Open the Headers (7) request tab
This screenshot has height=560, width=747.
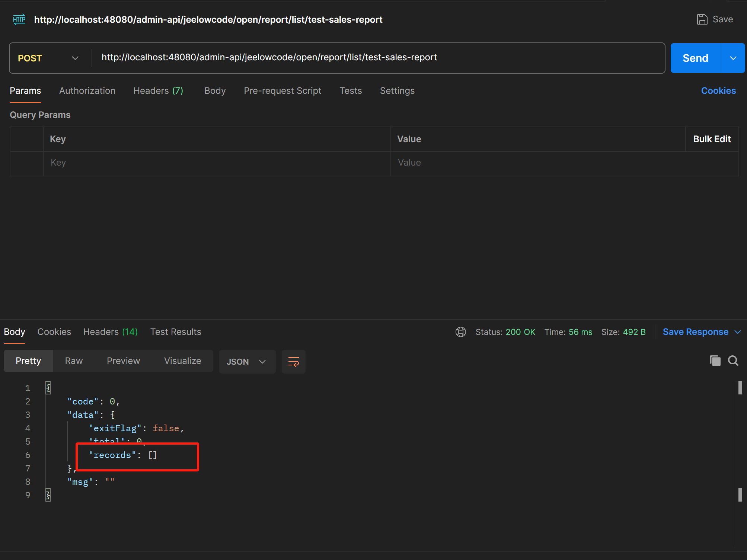click(158, 91)
